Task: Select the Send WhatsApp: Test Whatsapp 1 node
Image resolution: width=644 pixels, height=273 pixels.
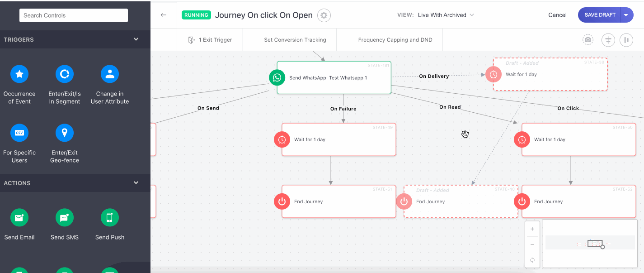Action: pyautogui.click(x=334, y=77)
